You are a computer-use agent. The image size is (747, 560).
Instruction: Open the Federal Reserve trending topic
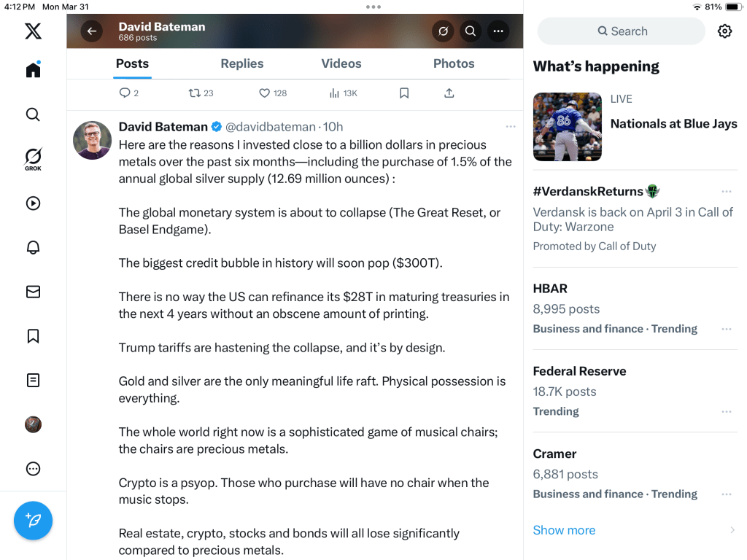(x=579, y=371)
